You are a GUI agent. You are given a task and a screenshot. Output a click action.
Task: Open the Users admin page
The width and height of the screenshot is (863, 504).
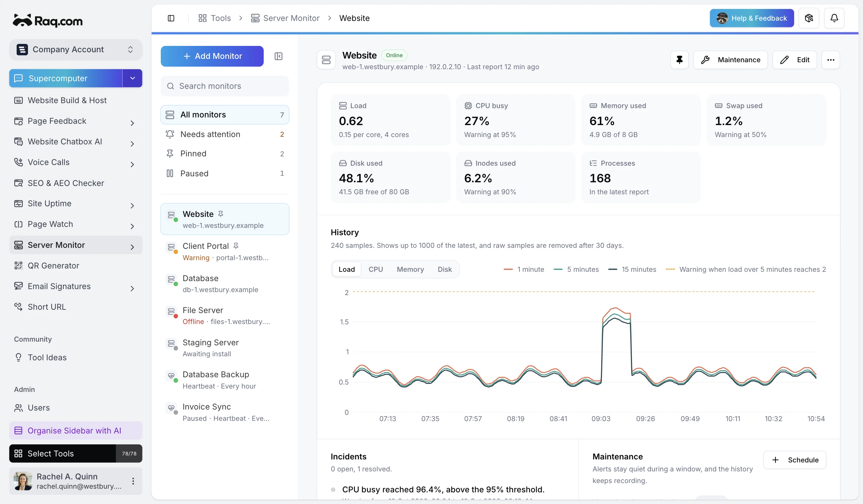point(76,408)
